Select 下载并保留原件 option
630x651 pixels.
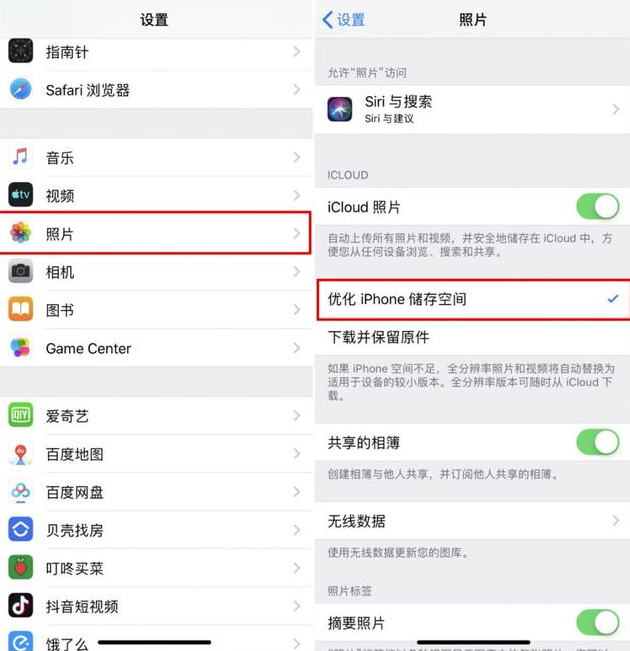(x=472, y=337)
